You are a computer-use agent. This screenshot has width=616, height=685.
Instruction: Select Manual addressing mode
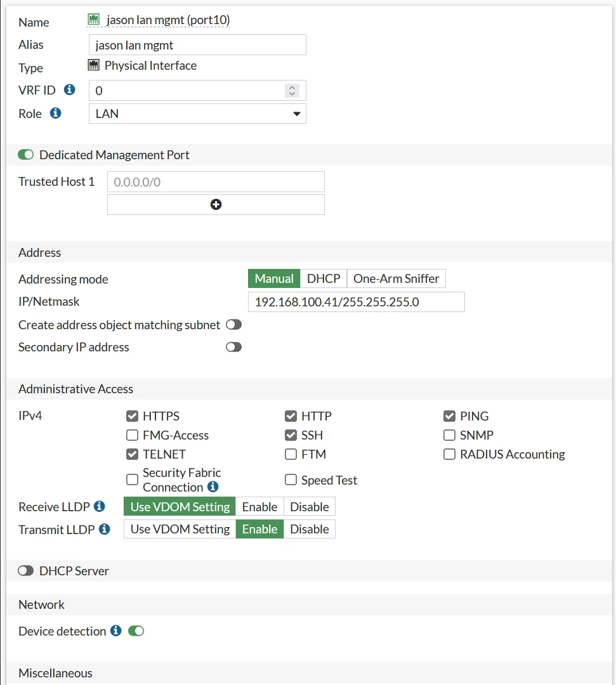[274, 278]
